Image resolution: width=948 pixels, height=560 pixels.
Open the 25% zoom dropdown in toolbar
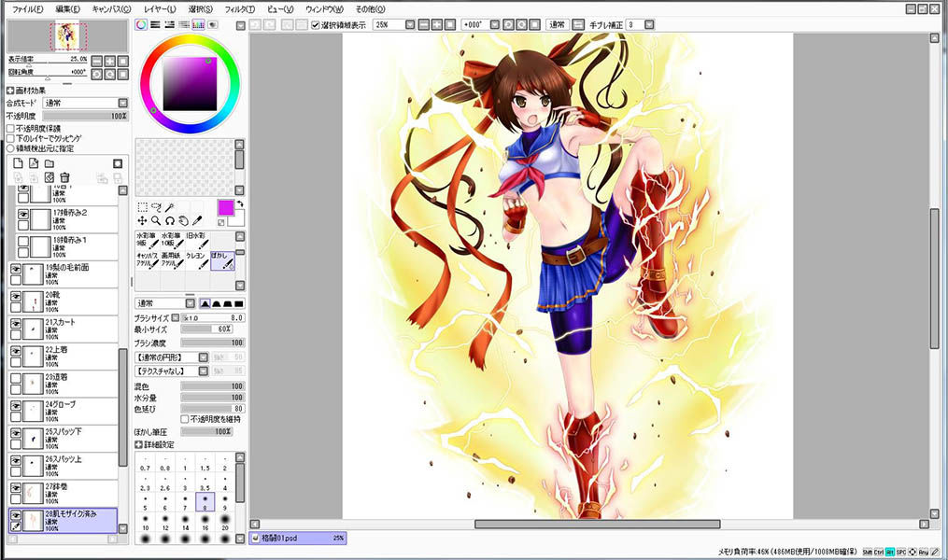410,25
